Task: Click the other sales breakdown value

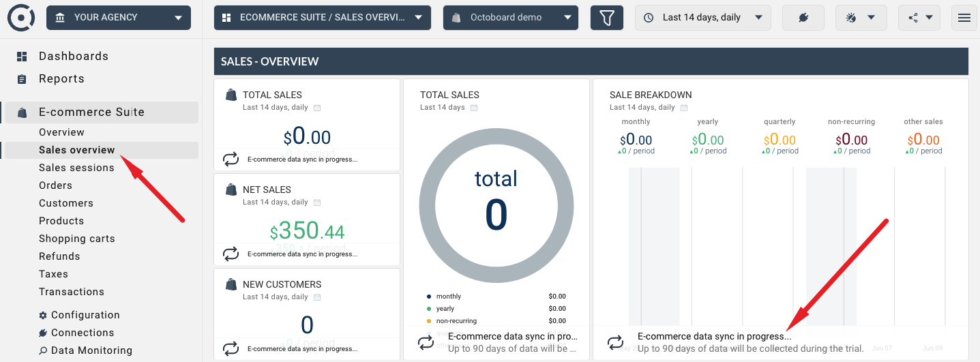Action: tap(923, 140)
